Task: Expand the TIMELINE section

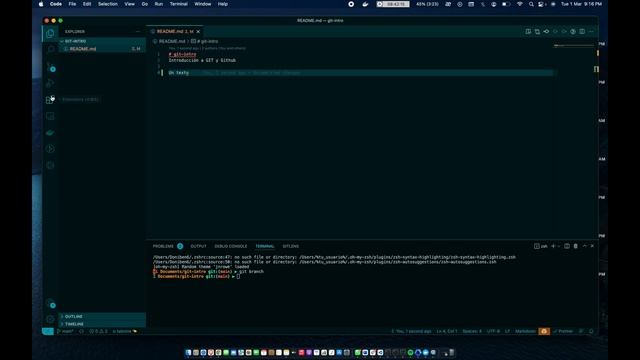Action: pyautogui.click(x=102, y=324)
